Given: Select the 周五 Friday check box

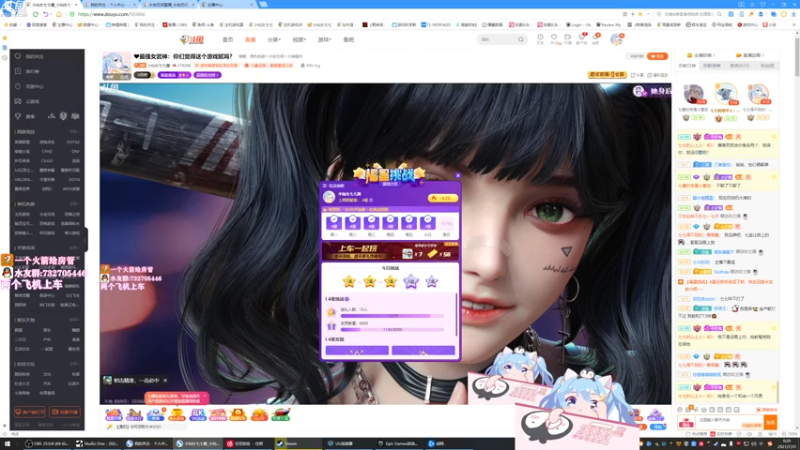Looking at the screenshot, I should click(409, 223).
